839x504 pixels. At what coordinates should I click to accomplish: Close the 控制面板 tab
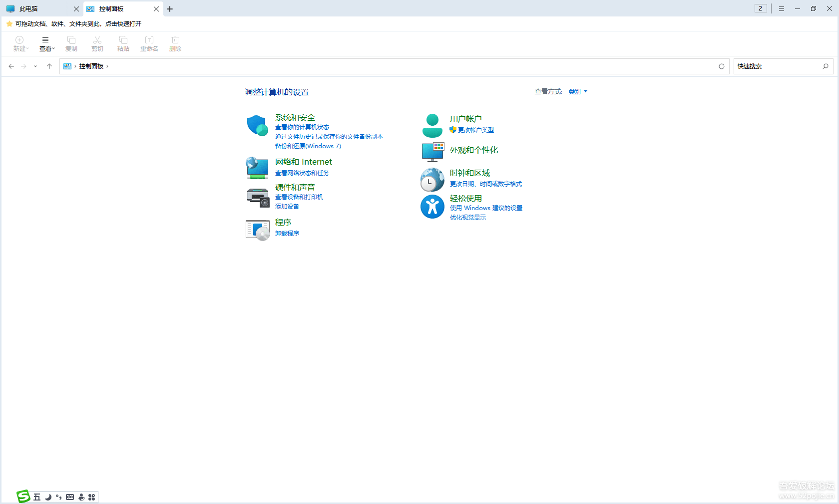(x=156, y=9)
